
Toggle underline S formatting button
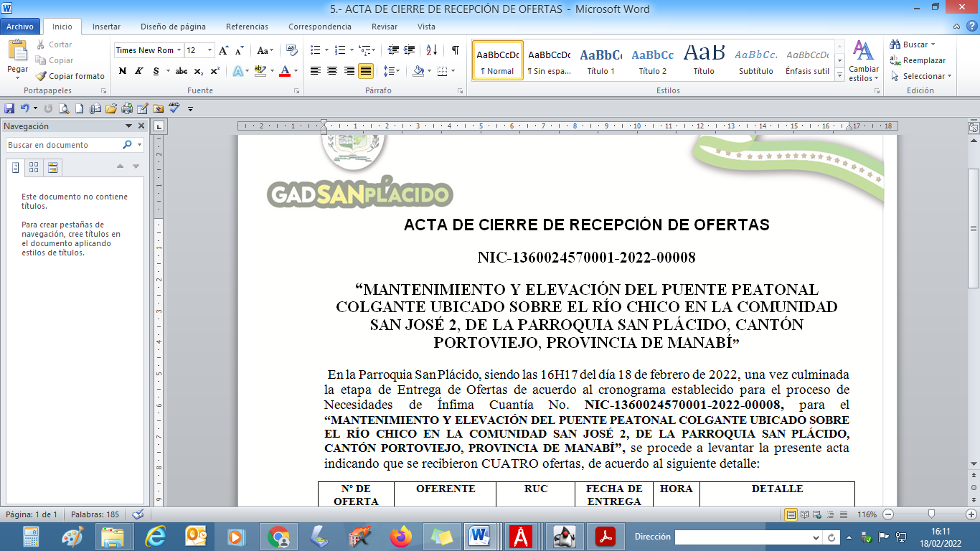155,71
